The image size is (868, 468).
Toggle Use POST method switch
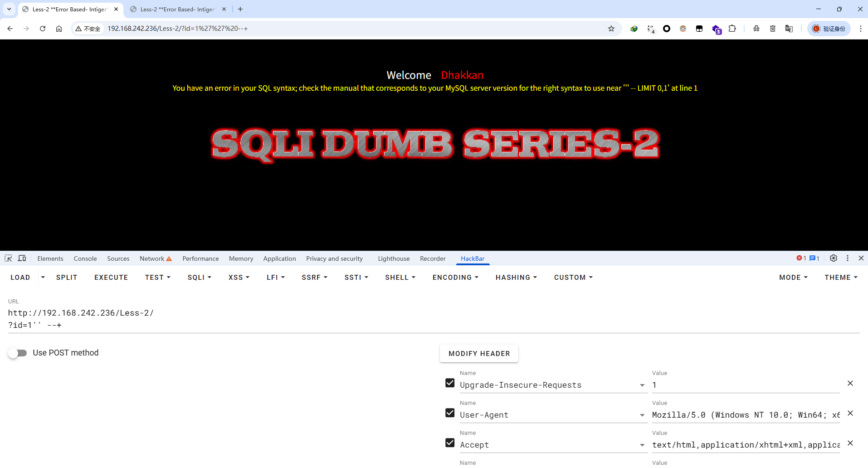coord(18,353)
